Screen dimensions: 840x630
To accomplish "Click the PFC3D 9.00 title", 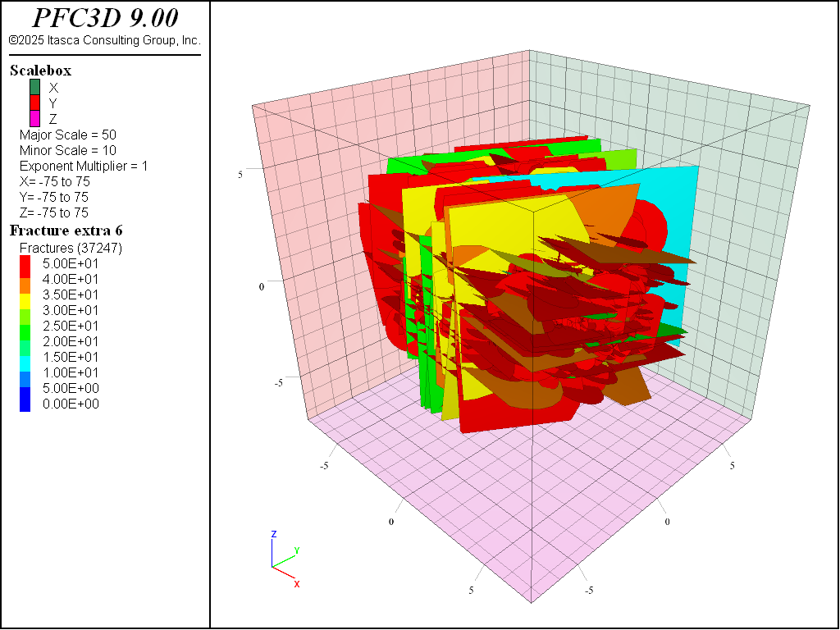I will [104, 19].
